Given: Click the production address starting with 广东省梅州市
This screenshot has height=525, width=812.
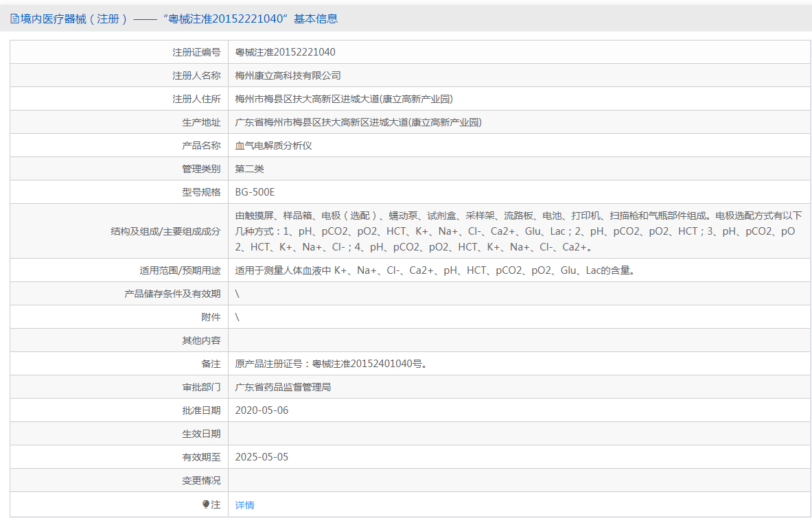Looking at the screenshot, I should click(x=358, y=122).
